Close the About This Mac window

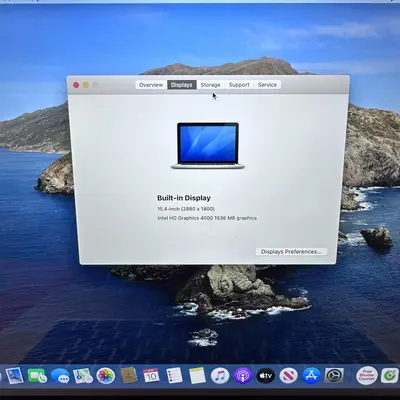(x=76, y=85)
